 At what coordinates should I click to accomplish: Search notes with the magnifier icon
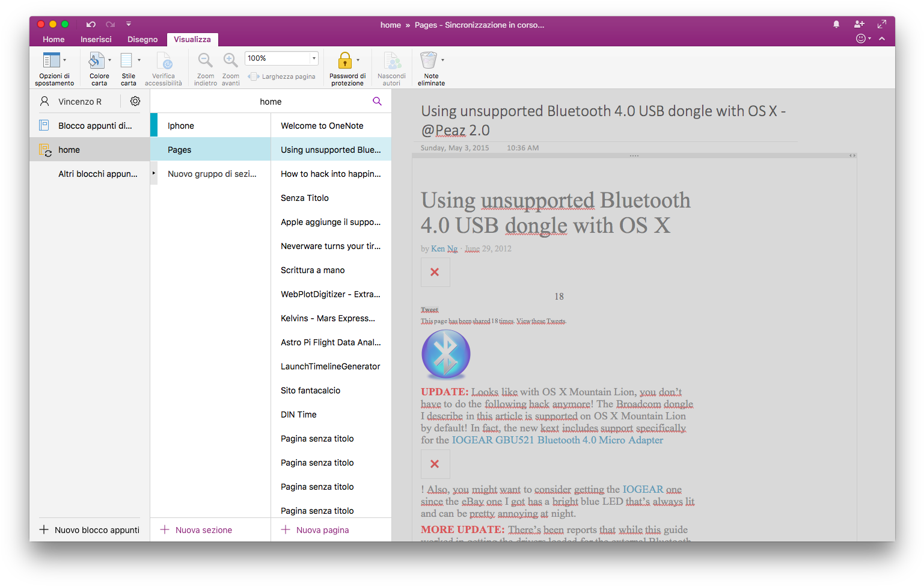tap(377, 101)
